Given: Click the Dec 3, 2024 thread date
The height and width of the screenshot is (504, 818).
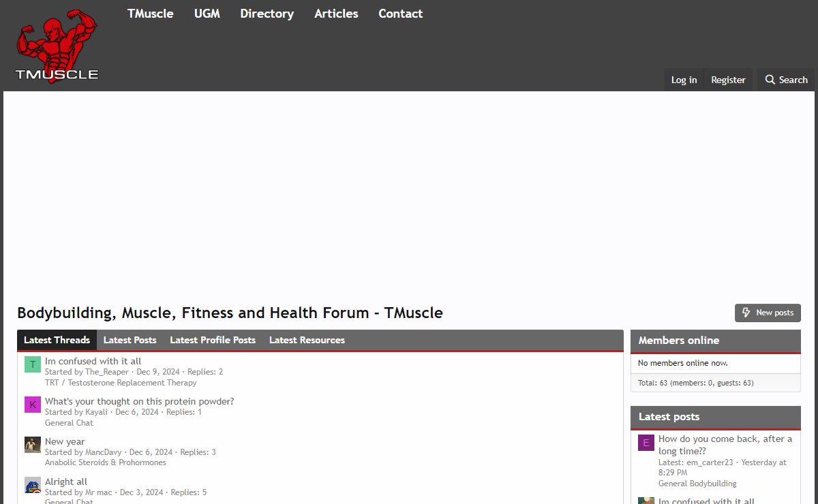Looking at the screenshot, I should click(x=141, y=492).
